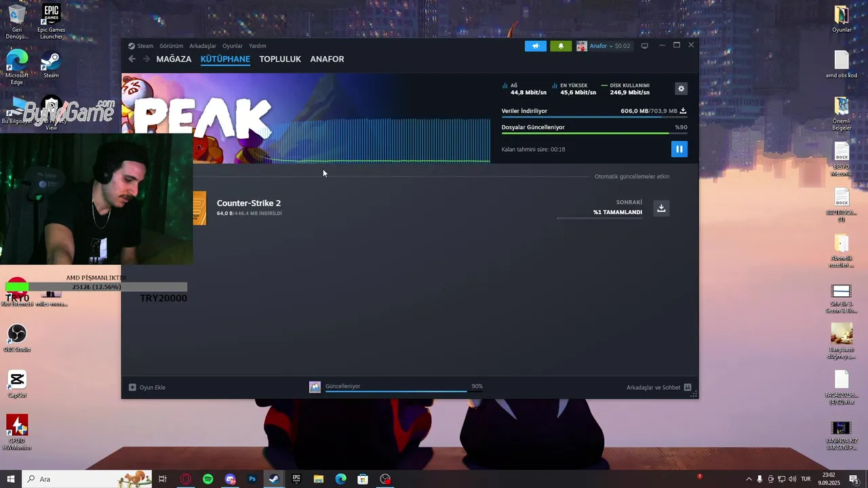Click the Counter-Strike 2 download-now icon
Screen dimensions: 868x488
661,208
